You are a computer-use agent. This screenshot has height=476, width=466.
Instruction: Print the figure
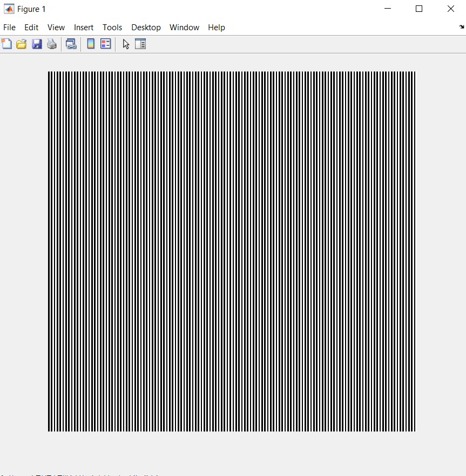51,44
